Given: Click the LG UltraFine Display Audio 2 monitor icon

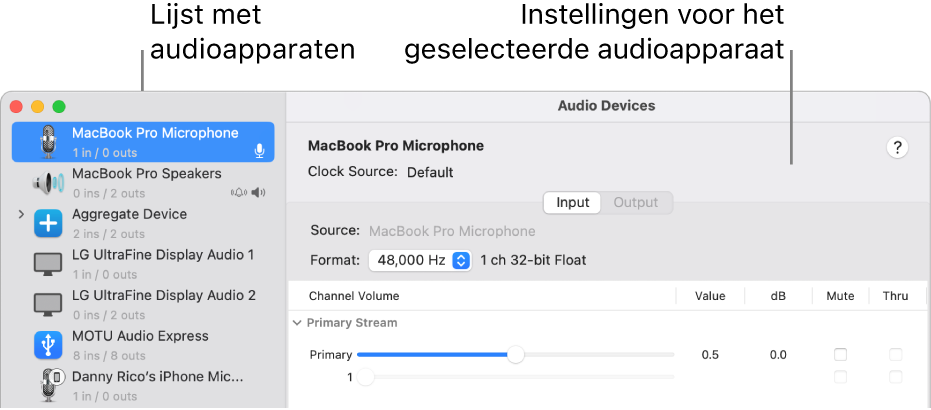Looking at the screenshot, I should pyautogui.click(x=48, y=304).
